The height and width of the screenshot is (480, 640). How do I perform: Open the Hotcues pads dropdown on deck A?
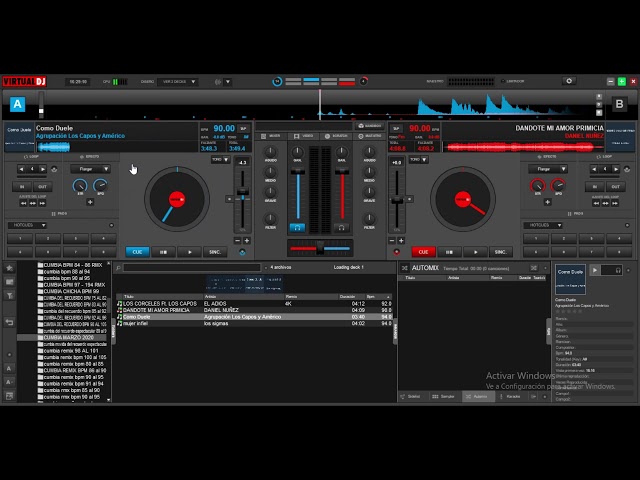point(27,225)
